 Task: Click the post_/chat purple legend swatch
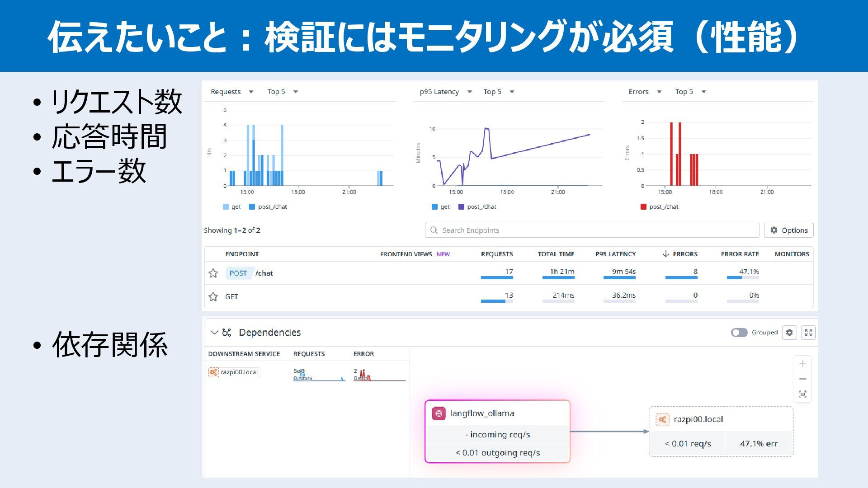pos(461,207)
